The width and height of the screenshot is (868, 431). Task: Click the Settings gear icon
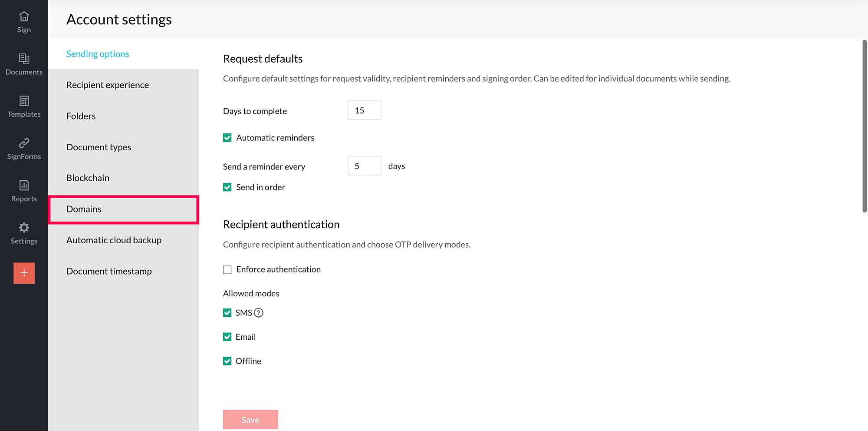24,228
